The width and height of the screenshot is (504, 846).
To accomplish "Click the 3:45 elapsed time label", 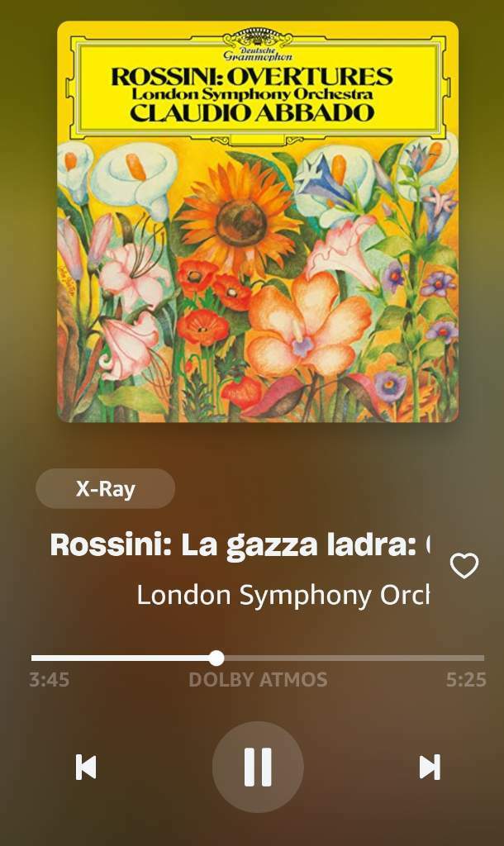I will coord(49,680).
